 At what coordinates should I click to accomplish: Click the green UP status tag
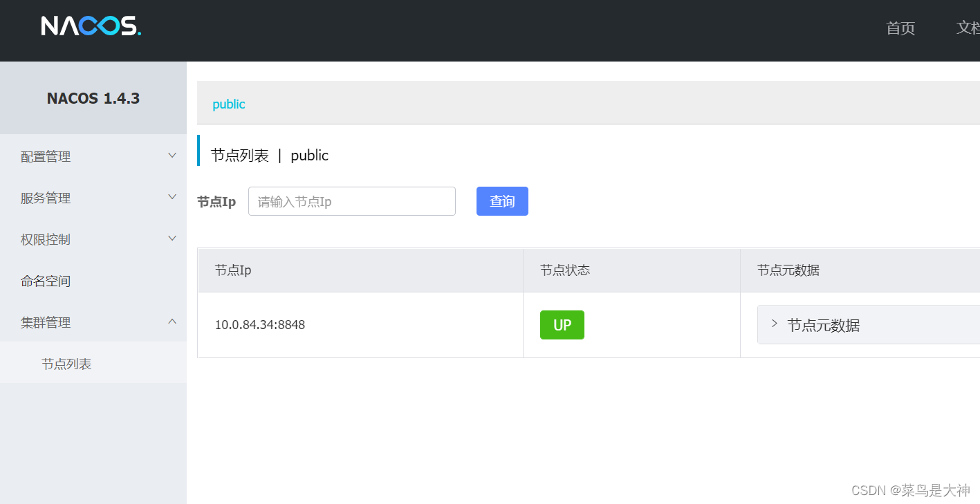(x=562, y=325)
